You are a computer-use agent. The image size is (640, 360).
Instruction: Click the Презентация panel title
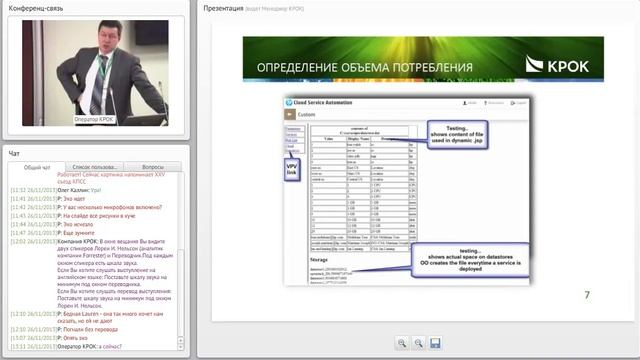pyautogui.click(x=223, y=8)
